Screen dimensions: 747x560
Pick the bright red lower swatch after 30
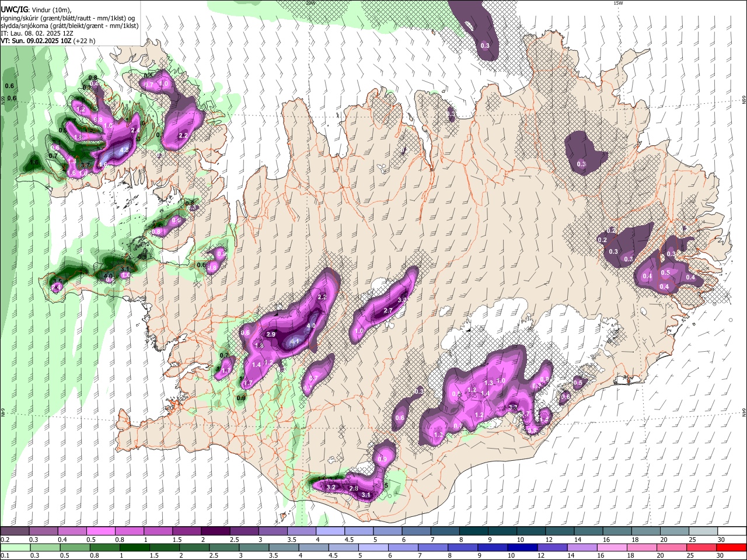click(732, 547)
